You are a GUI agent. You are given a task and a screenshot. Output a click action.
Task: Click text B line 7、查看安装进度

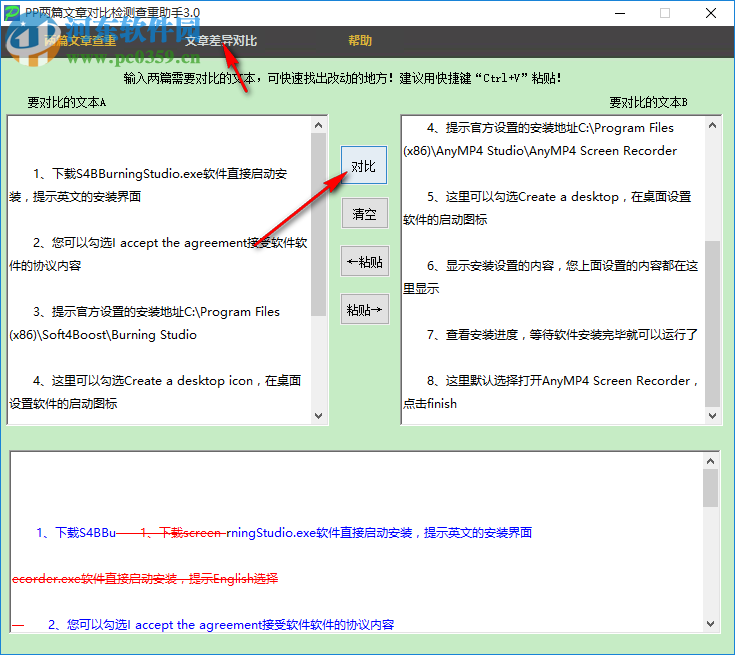tap(562, 335)
